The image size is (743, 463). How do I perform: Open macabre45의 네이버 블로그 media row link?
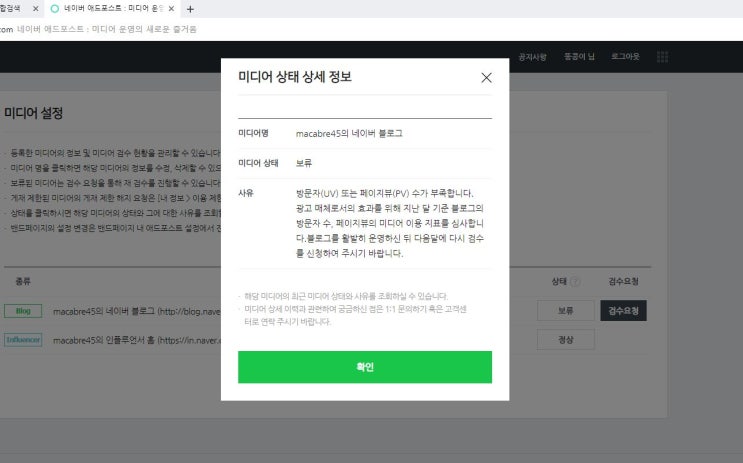coord(136,311)
